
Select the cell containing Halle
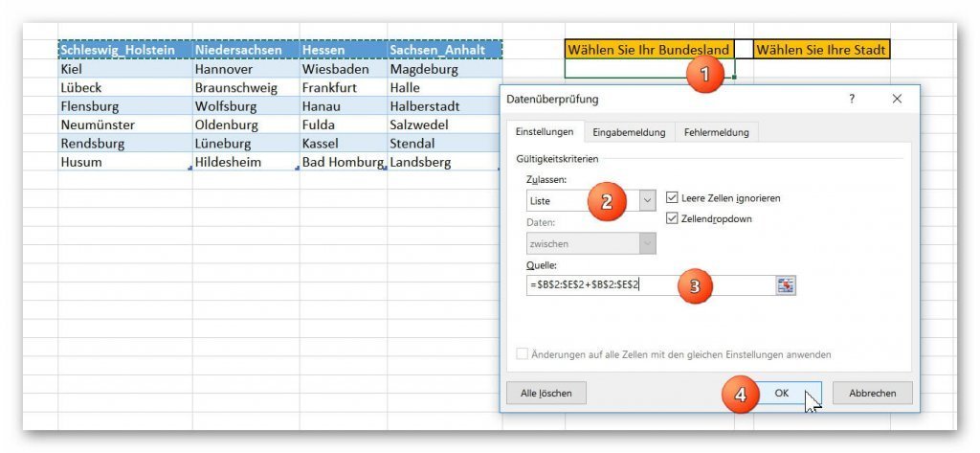(444, 87)
